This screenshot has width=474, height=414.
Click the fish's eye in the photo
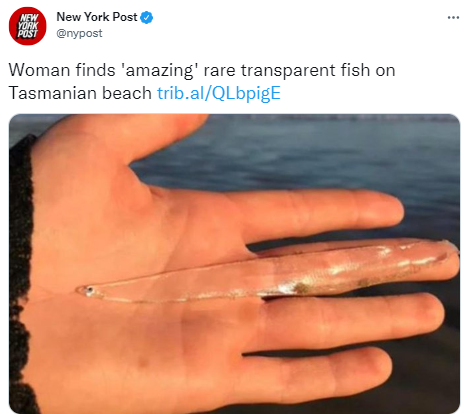point(89,291)
